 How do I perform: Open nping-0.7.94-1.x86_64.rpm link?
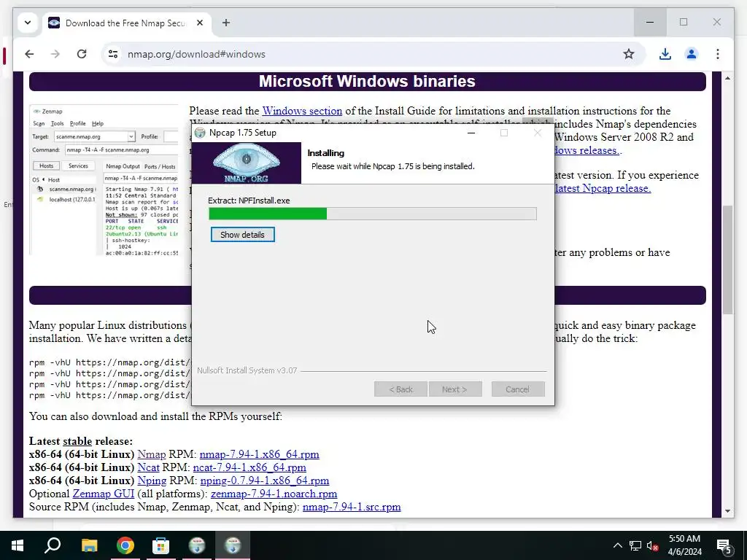[264, 481]
